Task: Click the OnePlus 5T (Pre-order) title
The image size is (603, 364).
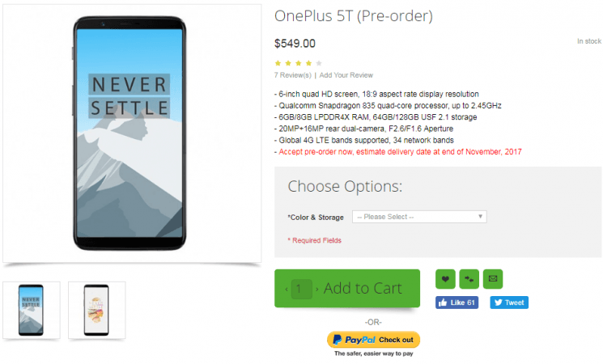Action: point(354,16)
